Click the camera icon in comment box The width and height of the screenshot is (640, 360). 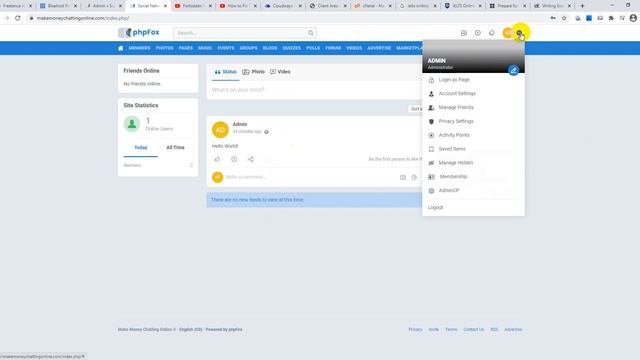403,177
